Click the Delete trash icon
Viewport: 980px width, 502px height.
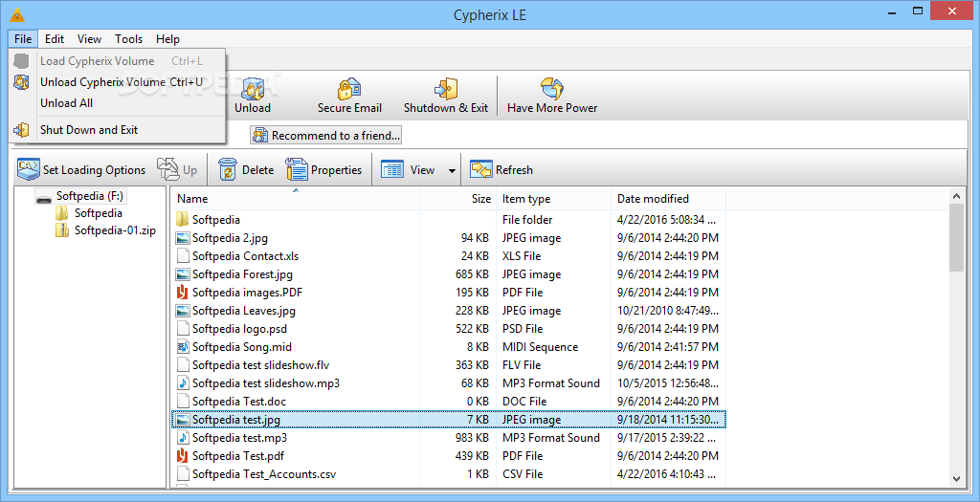click(x=228, y=170)
